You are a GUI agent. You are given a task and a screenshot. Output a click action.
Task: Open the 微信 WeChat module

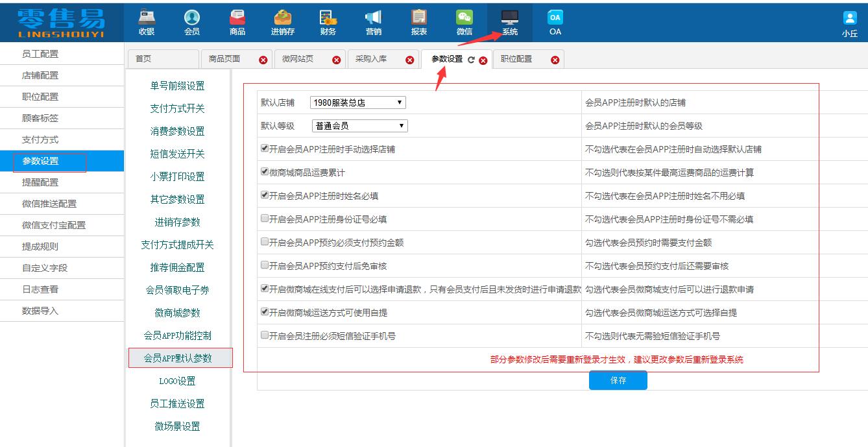pos(466,22)
